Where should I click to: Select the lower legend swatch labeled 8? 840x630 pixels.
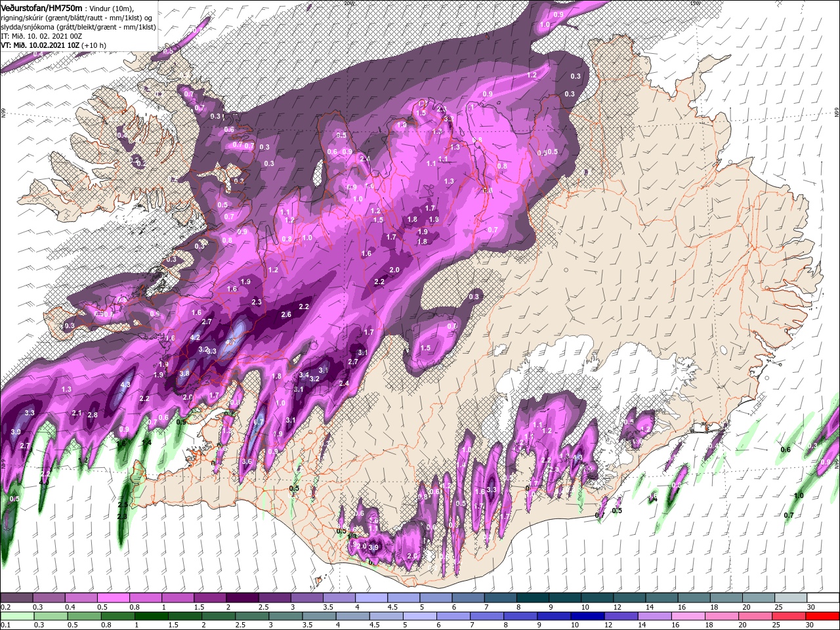coord(520,616)
